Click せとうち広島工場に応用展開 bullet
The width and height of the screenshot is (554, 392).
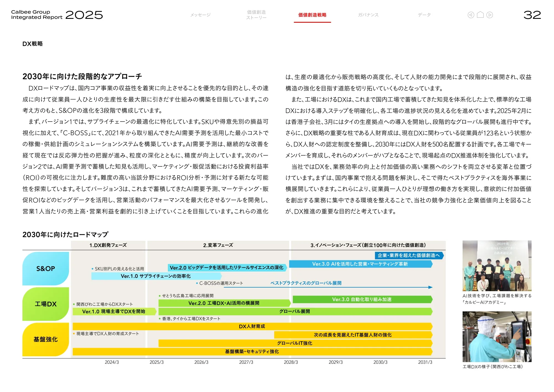[x=186, y=296]
